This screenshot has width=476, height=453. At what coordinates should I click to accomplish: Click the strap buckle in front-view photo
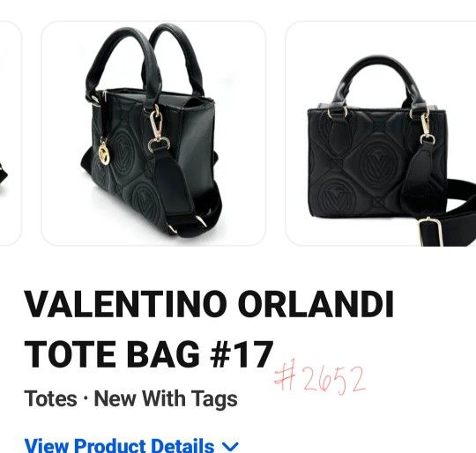[x=430, y=231]
